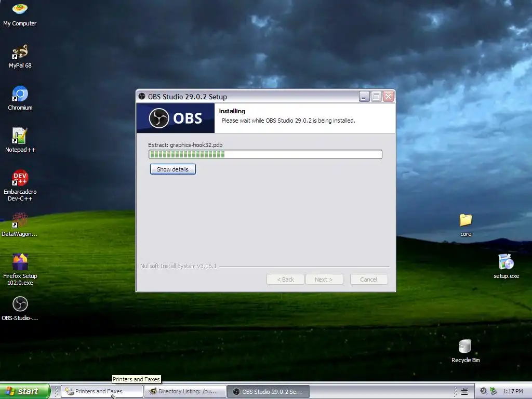Open My Computer desktop icon
Screen dimensions: 532x399
coord(20,14)
